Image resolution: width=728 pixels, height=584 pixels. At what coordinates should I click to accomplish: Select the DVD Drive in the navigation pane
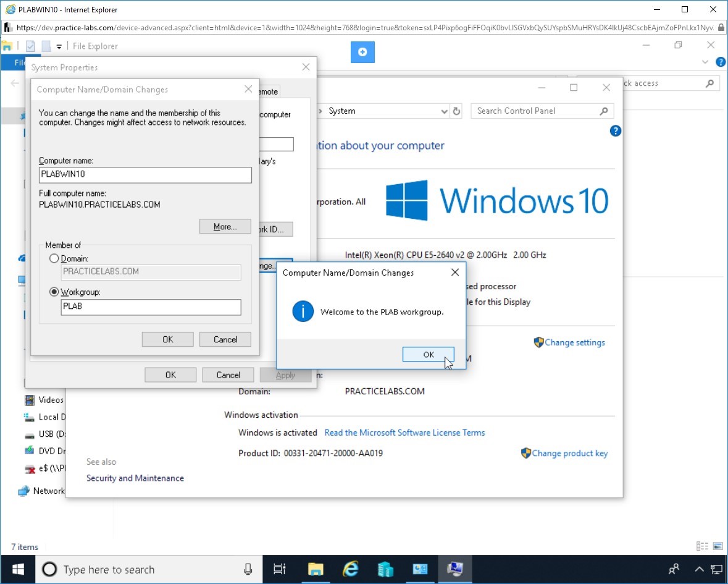(x=45, y=451)
